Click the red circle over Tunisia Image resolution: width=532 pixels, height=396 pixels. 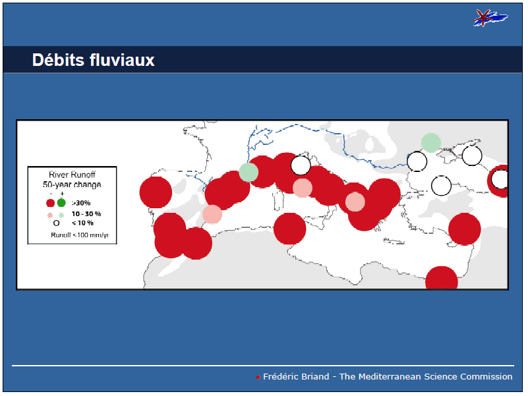pos(289,229)
